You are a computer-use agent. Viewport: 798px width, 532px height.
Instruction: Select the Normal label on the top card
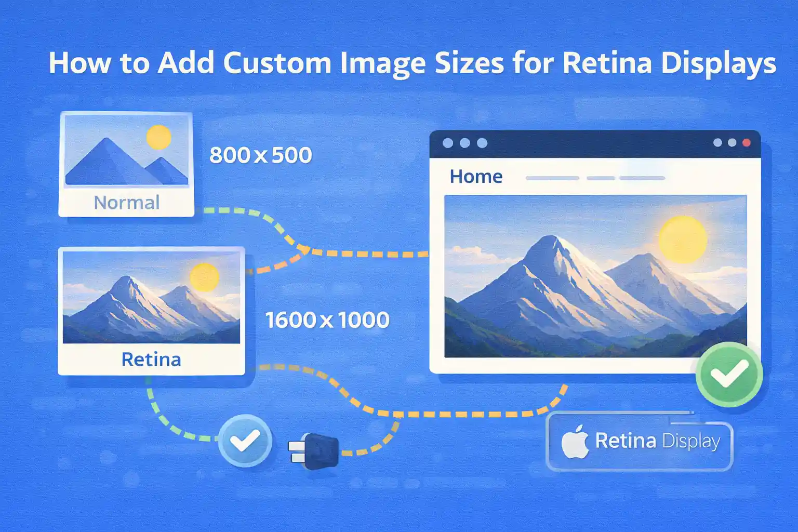(x=126, y=202)
